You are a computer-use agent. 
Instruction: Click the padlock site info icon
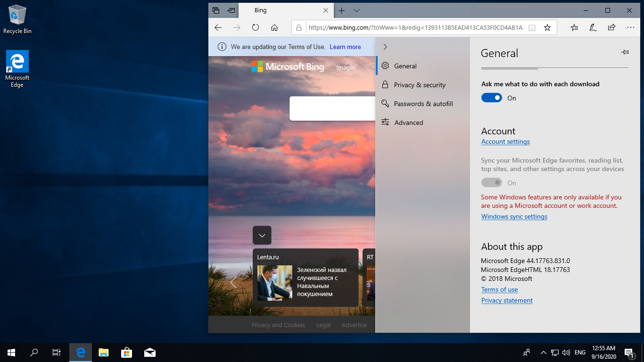coord(299,28)
